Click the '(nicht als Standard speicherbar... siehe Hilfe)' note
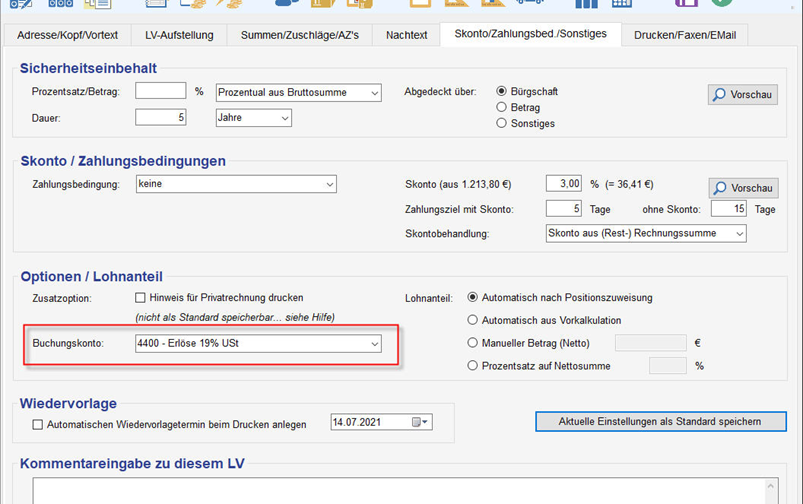Screen dimensions: 803x504 point(235,318)
